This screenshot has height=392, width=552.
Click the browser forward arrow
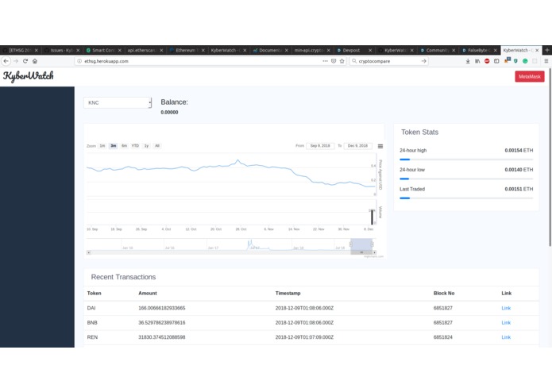[16, 61]
